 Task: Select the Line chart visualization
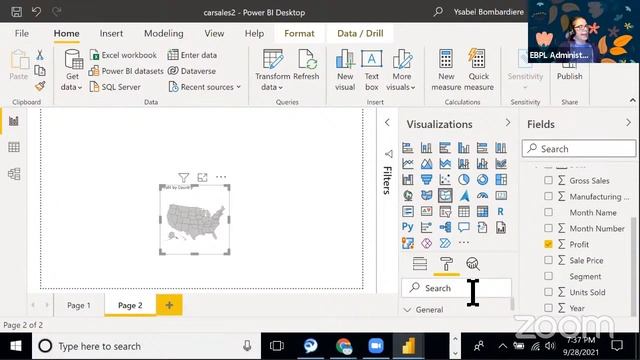[x=407, y=164]
